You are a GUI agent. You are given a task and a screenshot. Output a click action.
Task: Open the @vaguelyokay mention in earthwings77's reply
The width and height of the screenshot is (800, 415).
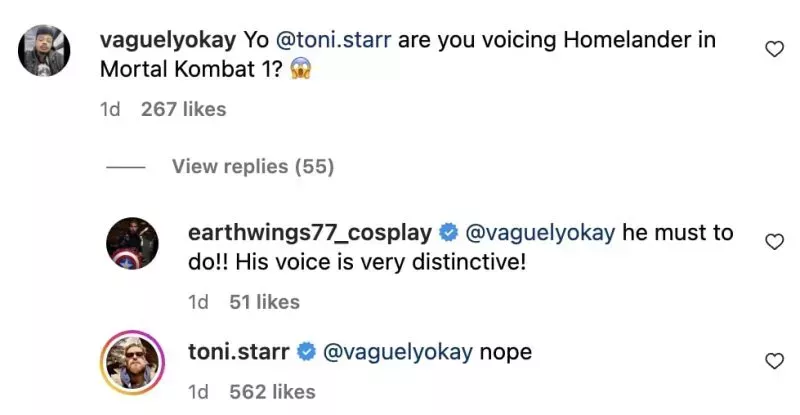[539, 233]
